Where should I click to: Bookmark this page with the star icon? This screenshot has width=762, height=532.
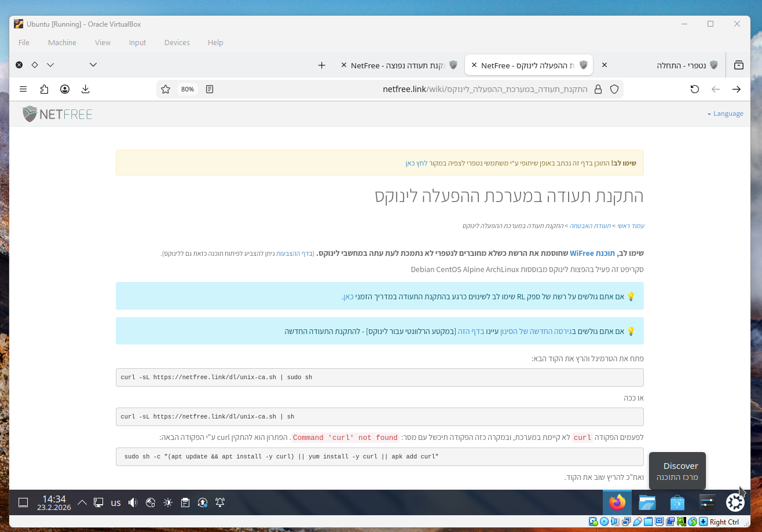click(x=166, y=89)
